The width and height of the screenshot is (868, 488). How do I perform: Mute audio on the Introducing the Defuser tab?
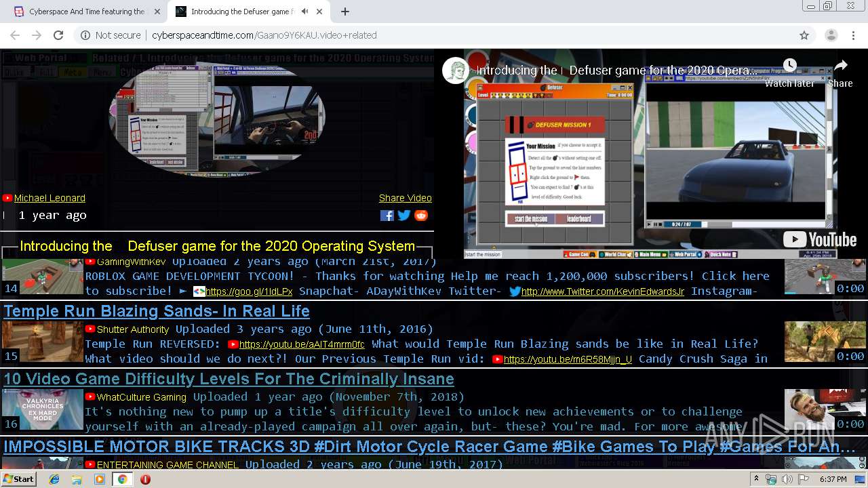pyautogui.click(x=305, y=12)
